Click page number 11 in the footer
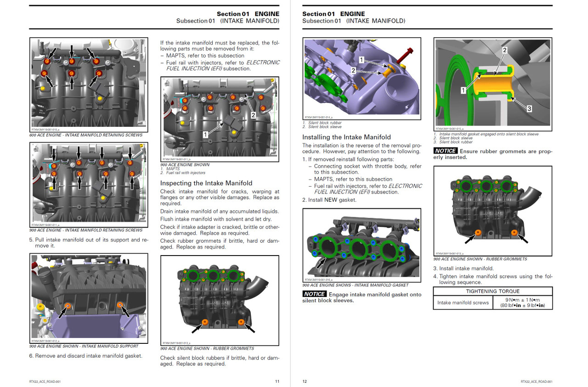The width and height of the screenshot is (588, 387). 277,381
